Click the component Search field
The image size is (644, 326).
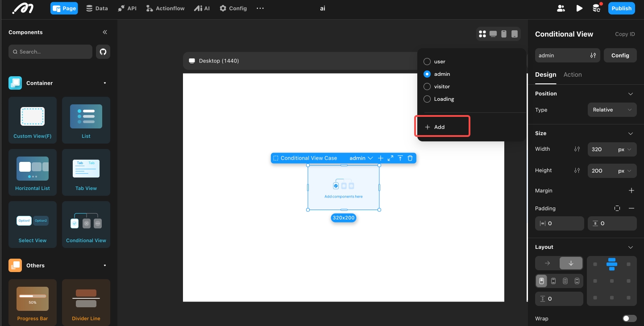[50, 52]
